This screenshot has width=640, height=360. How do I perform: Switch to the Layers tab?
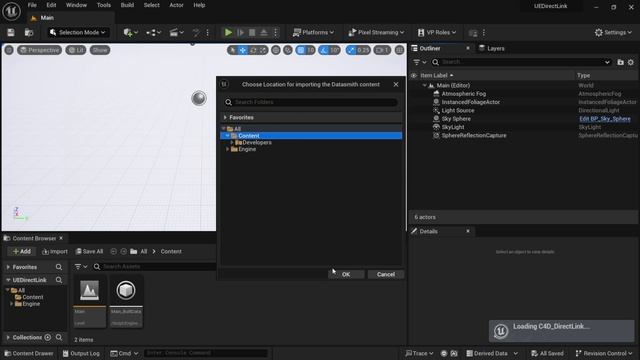click(x=491, y=48)
